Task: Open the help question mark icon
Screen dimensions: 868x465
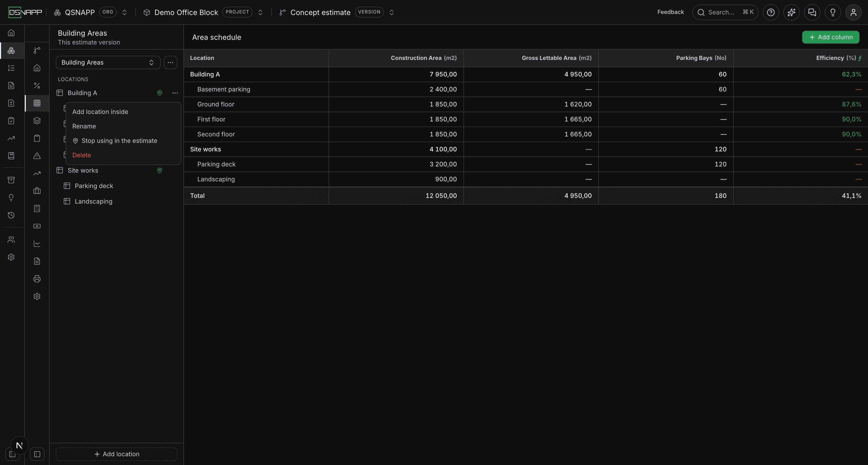Action: (771, 12)
